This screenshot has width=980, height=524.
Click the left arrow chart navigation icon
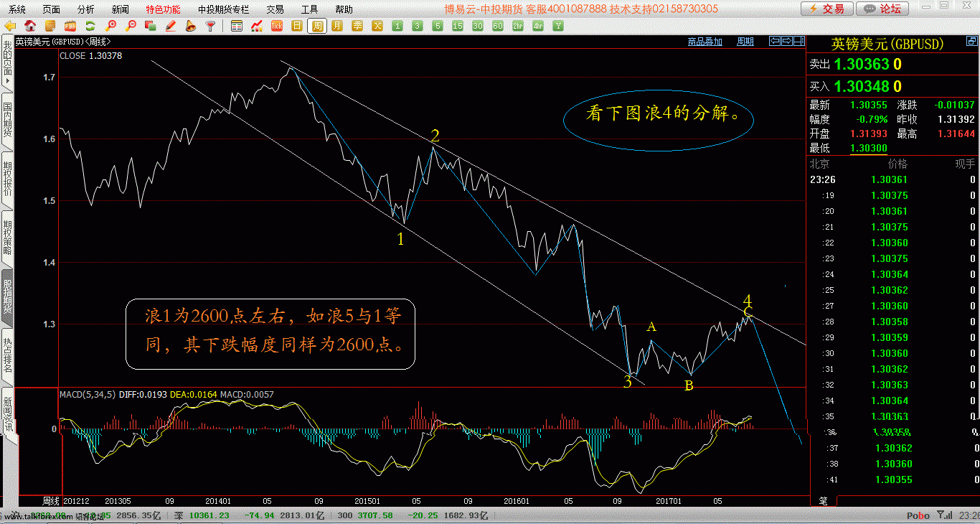[774, 41]
